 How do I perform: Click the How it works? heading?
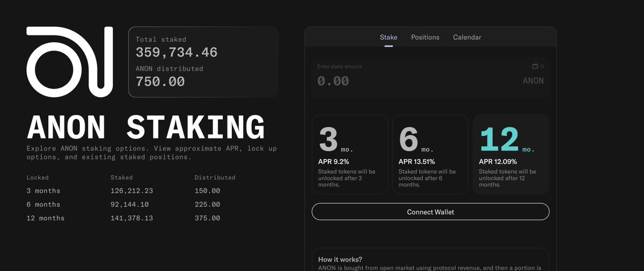pos(340,260)
